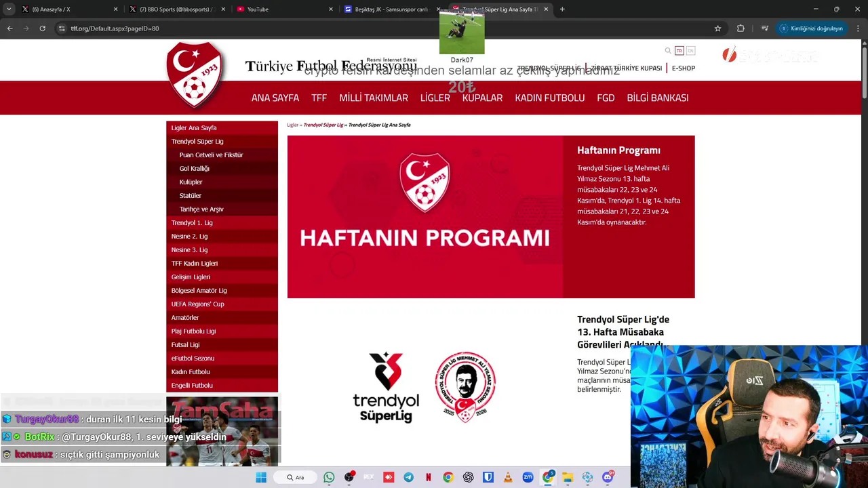Open VLC media player from taskbar

click(x=508, y=477)
